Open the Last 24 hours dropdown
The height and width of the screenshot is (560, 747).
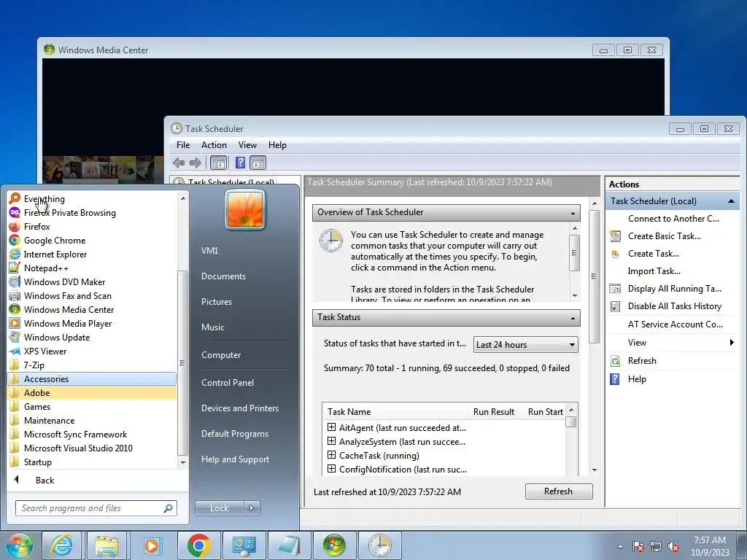[525, 344]
